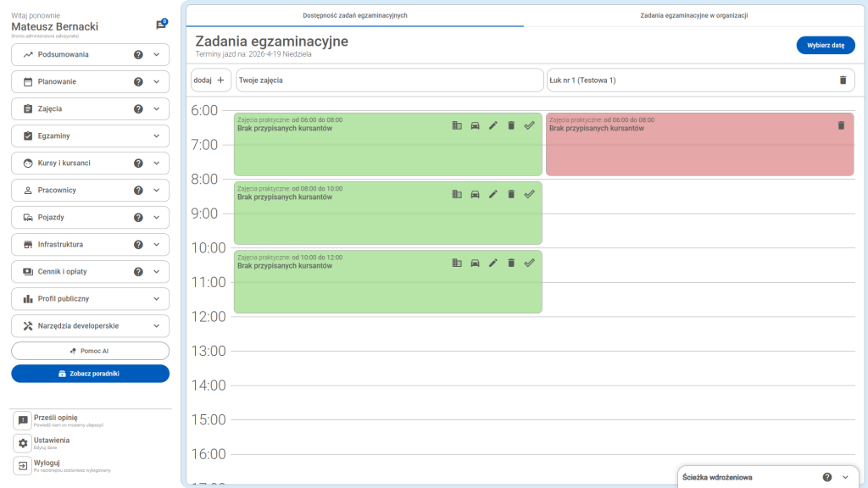Mark the 06:00–08:00 green lesson with its double check icon
Image resolution: width=868 pixels, height=488 pixels.
530,125
